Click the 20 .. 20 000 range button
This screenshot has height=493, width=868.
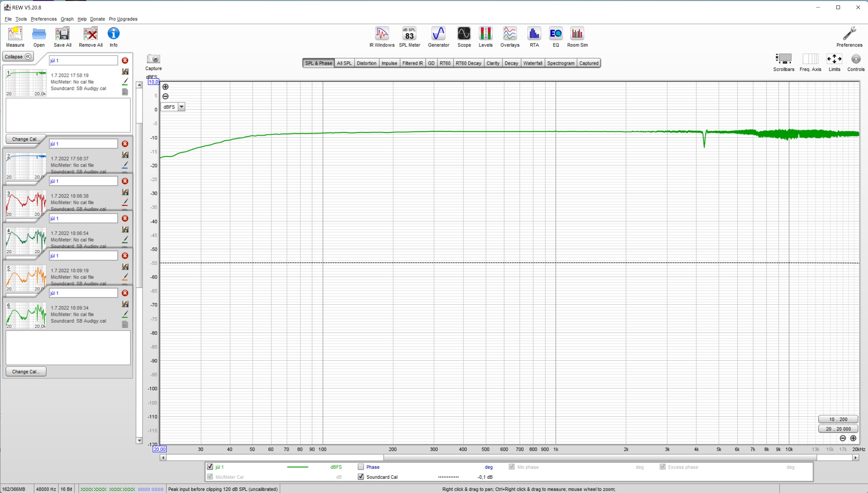(x=838, y=429)
